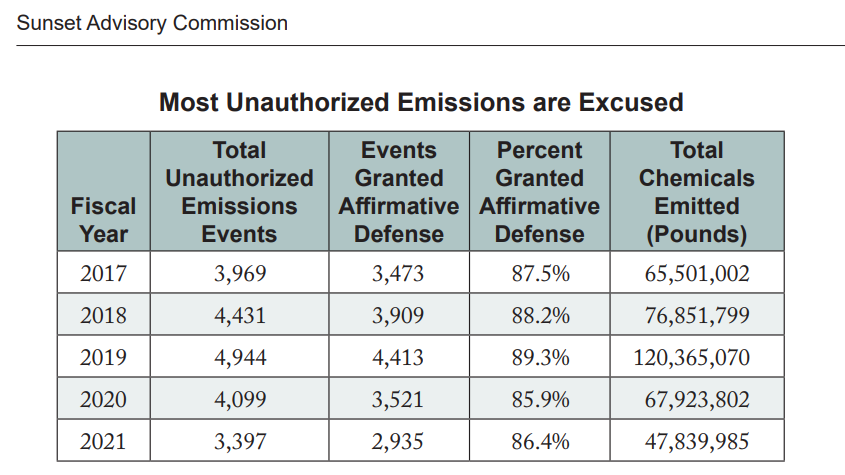Click the 2021 fiscal year cell
845x475 pixels.
(x=104, y=441)
